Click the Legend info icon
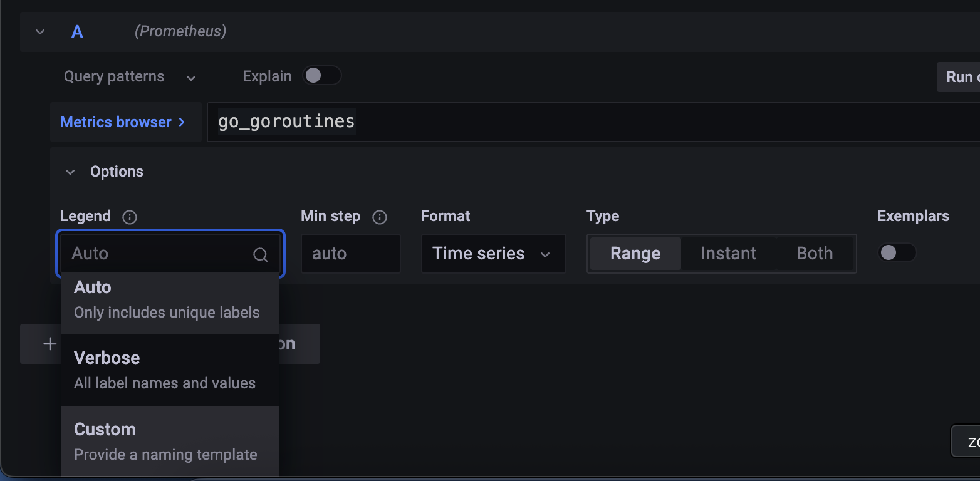 point(130,217)
